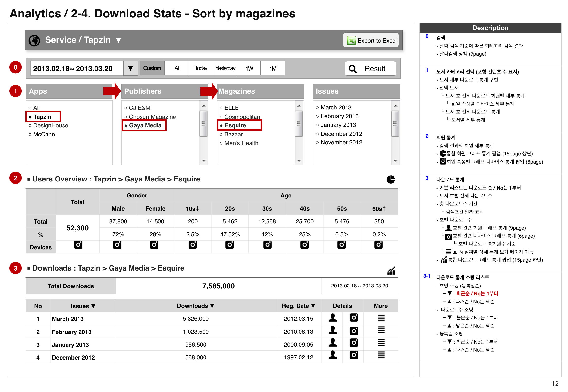568x392 pixels.
Task: Click Magazines list scroll-up arrow
Action: point(299,106)
